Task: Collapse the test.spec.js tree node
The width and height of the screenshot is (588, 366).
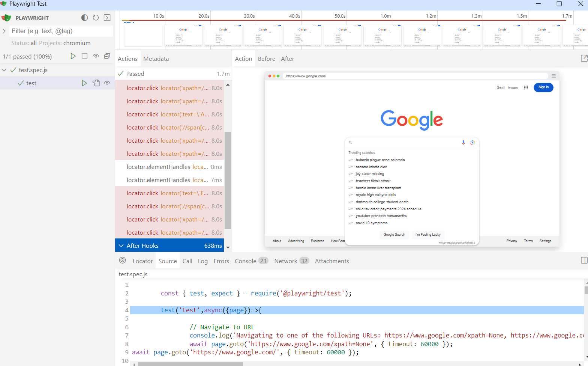Action: pos(4,70)
